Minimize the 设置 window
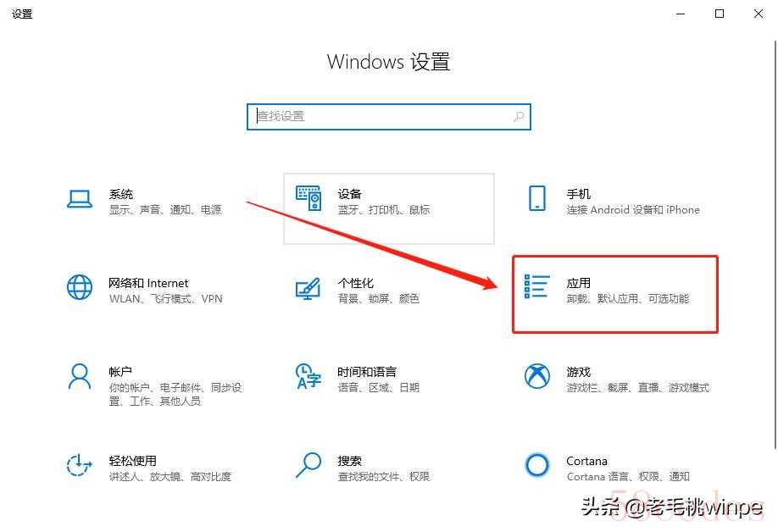Image resolution: width=778 pixels, height=532 pixels. (x=681, y=14)
